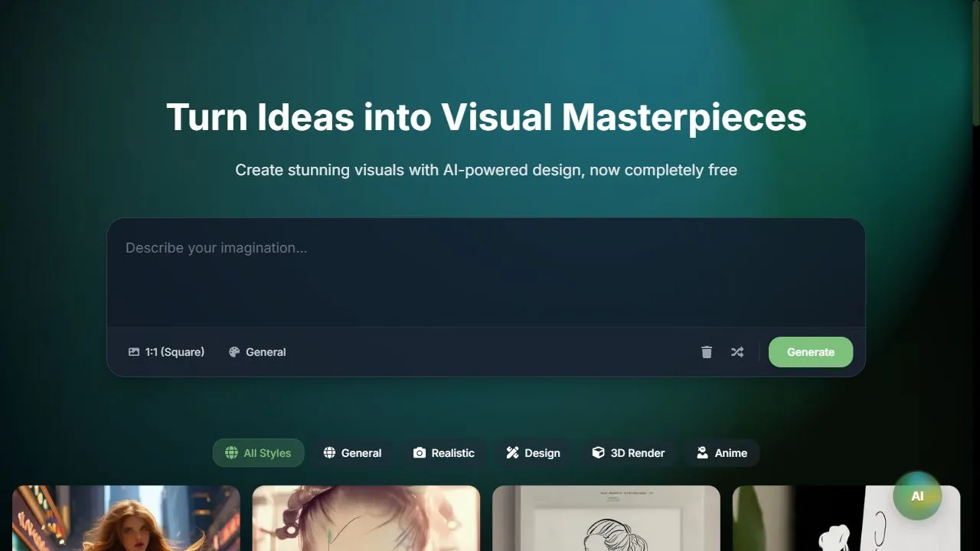The height and width of the screenshot is (551, 980).
Task: Select the General filter tab under the prompt box
Action: pyautogui.click(x=352, y=453)
